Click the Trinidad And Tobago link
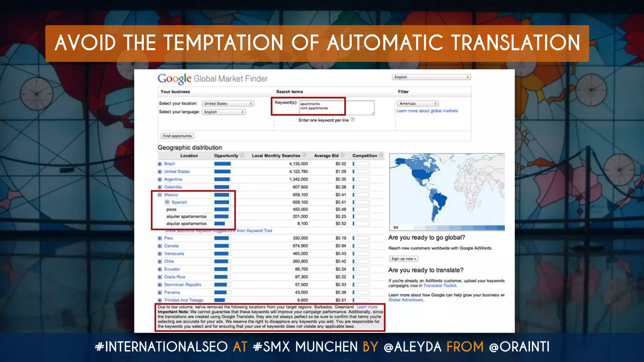The width and height of the screenshot is (644, 362). click(x=184, y=300)
